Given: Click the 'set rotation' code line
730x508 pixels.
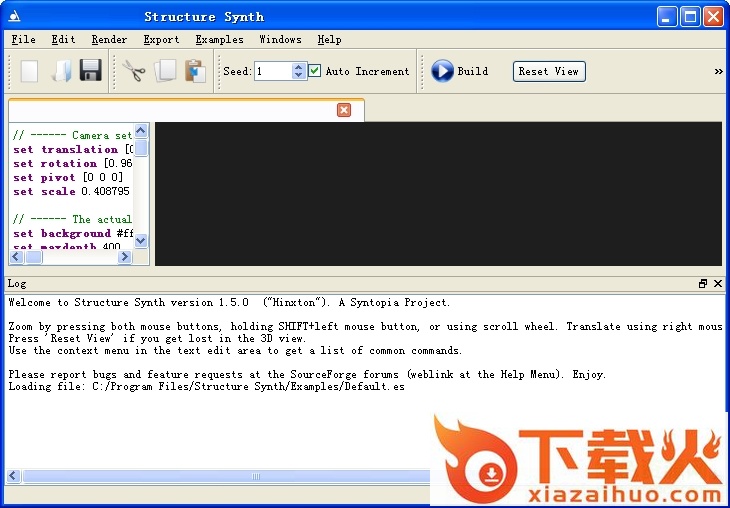Looking at the screenshot, I should click(x=73, y=163).
